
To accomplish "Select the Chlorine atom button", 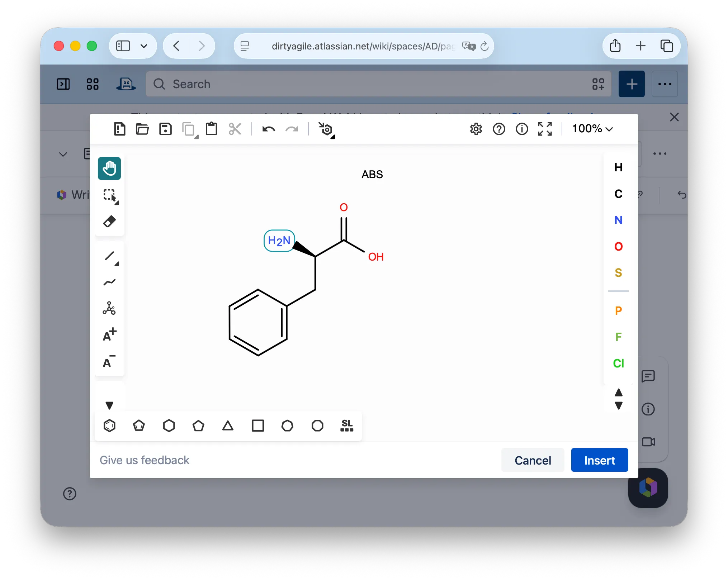I will click(x=618, y=363).
